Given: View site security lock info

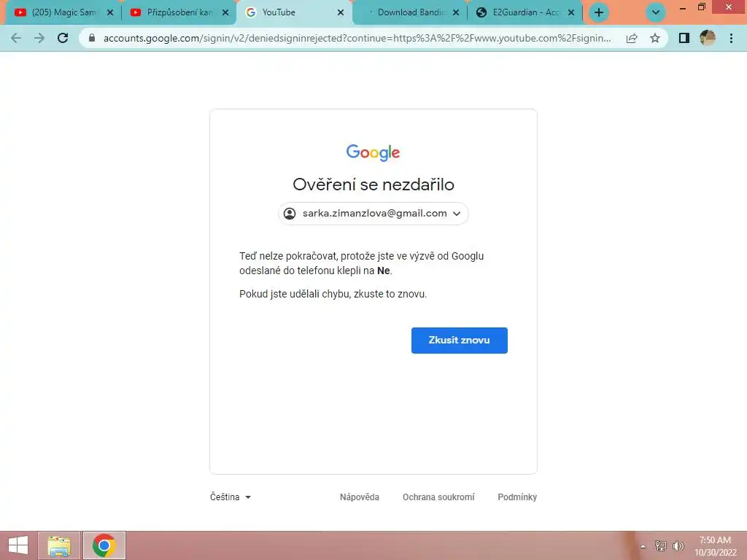Looking at the screenshot, I should [92, 38].
